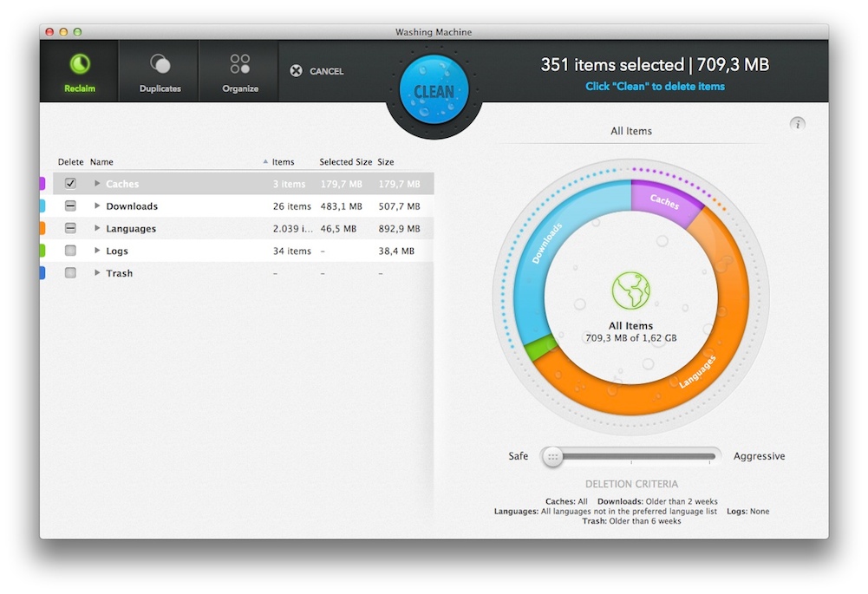The image size is (868, 594).
Task: Toggle the Languages delete checkbox
Action: (70, 228)
